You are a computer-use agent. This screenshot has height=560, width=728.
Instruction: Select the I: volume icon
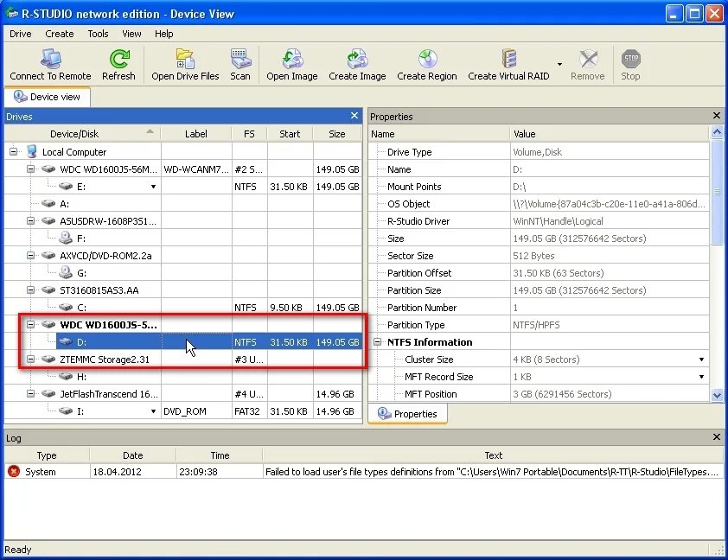tap(66, 411)
